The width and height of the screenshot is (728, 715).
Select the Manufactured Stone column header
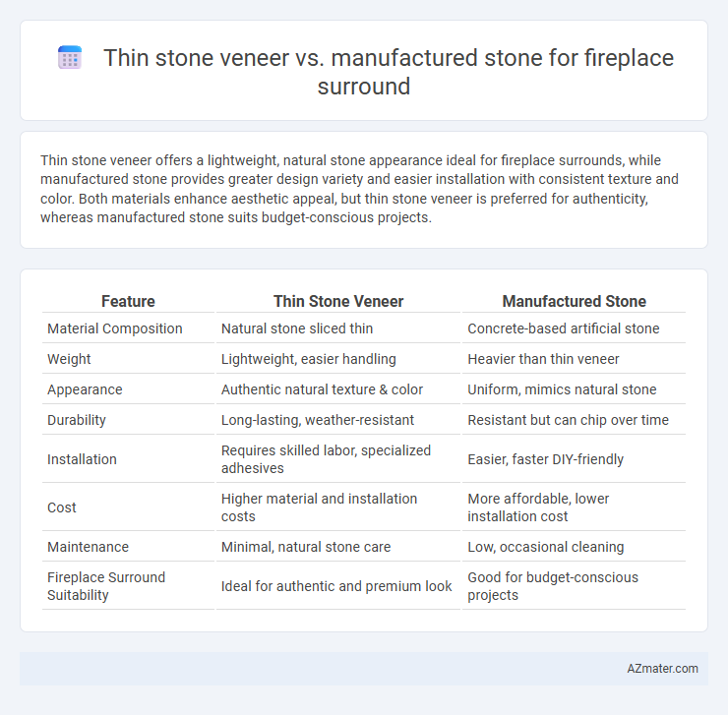[x=574, y=301]
